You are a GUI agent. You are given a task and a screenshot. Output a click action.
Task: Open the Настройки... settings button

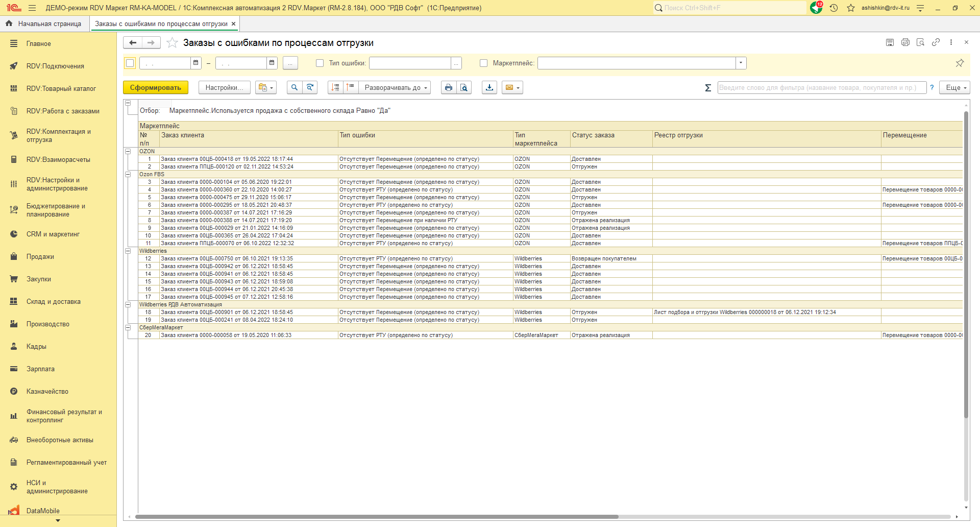tap(224, 88)
